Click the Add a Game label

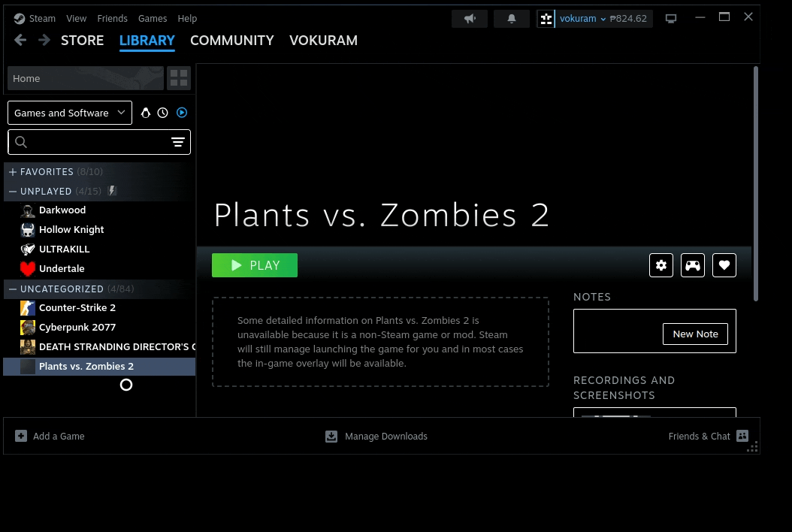59,436
